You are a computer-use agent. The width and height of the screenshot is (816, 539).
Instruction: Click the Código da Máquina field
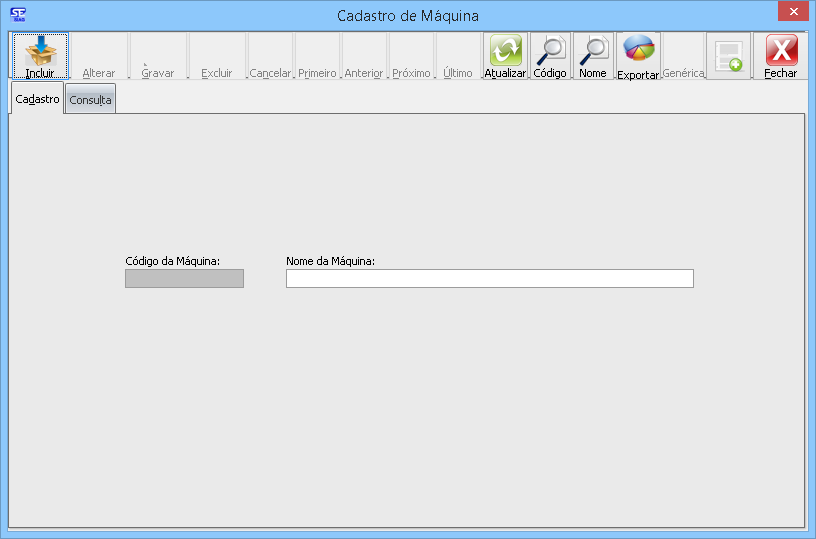click(184, 279)
